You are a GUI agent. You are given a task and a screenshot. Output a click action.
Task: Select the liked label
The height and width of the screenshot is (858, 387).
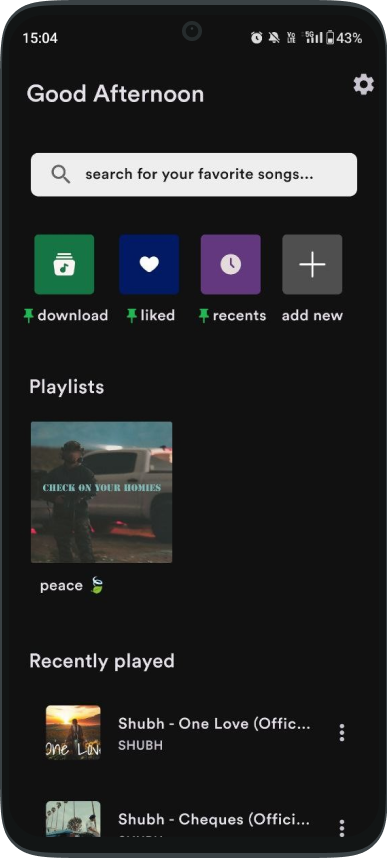point(158,316)
